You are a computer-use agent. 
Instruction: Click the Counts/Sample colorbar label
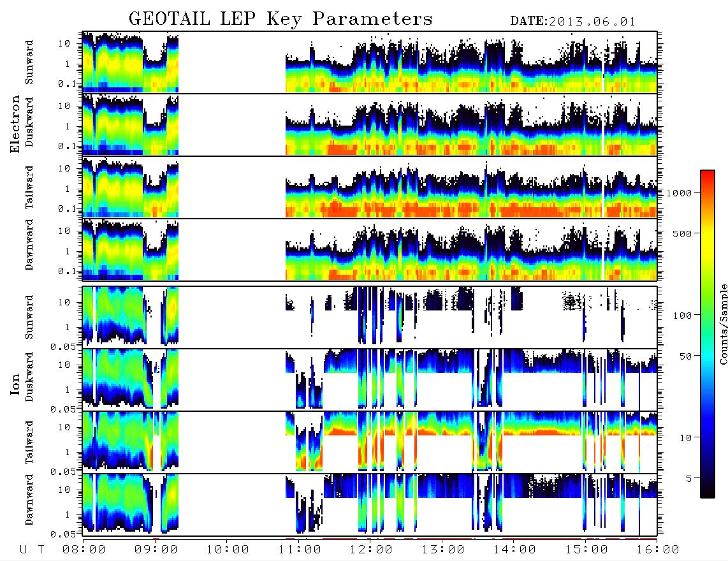coord(723,324)
